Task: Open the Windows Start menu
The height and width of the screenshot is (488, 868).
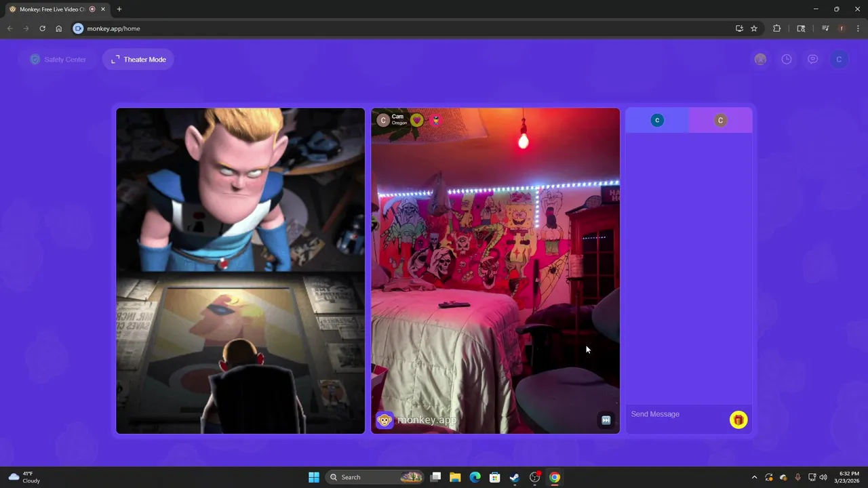Action: (x=314, y=477)
